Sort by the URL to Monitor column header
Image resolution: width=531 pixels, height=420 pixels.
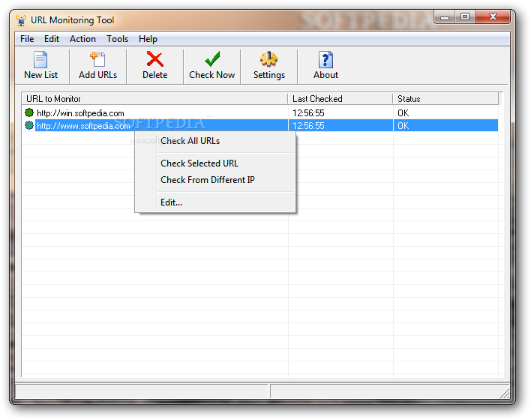[154, 99]
